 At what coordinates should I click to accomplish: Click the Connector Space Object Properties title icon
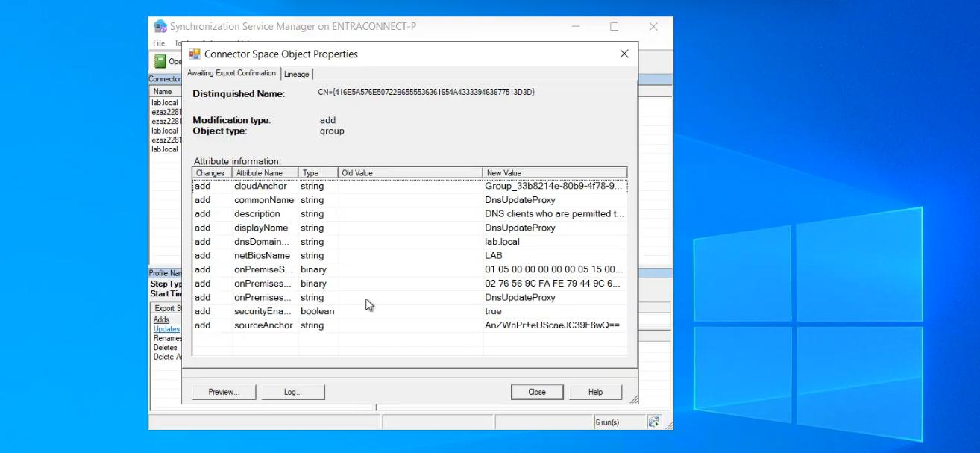[x=195, y=54]
